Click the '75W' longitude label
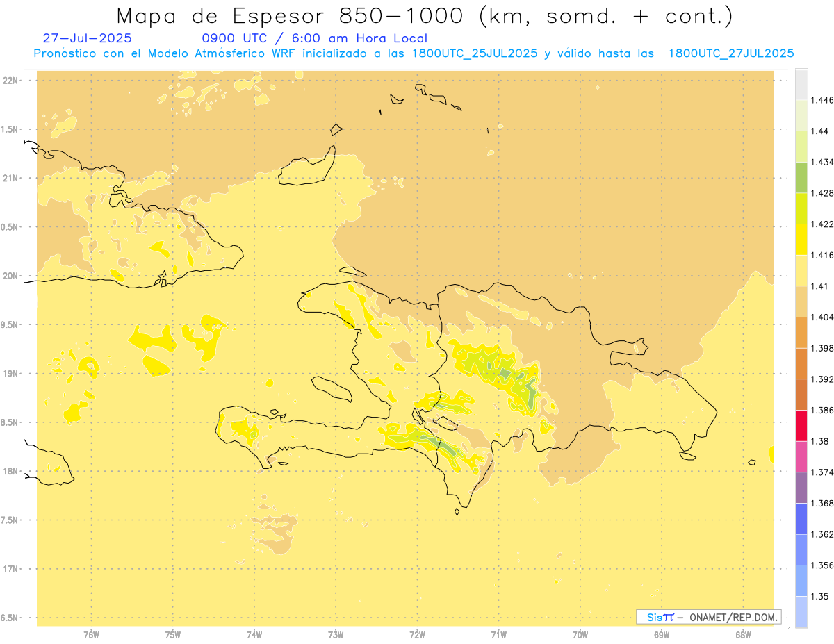834x644 pixels. (173, 635)
